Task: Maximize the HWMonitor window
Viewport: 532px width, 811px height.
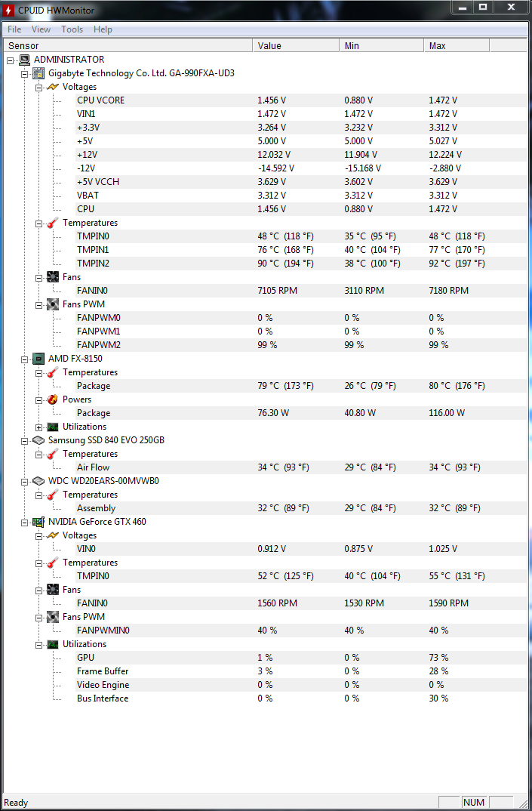Action: (483, 7)
